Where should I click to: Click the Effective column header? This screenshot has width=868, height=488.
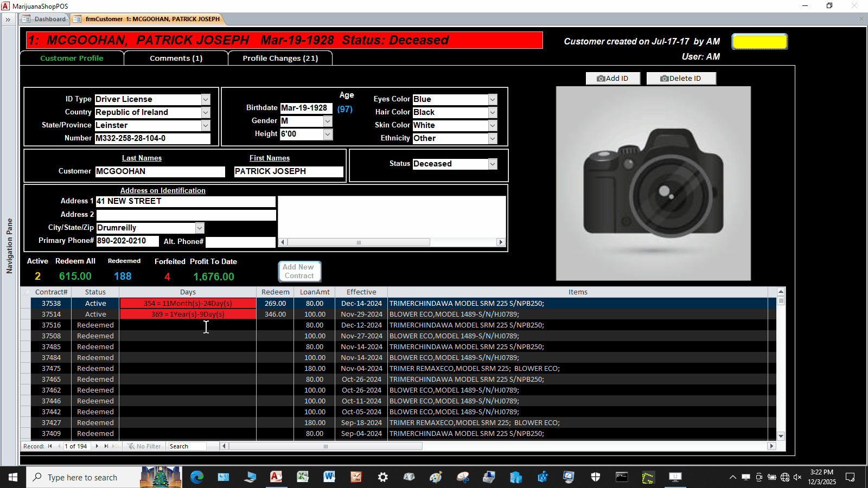[361, 292]
